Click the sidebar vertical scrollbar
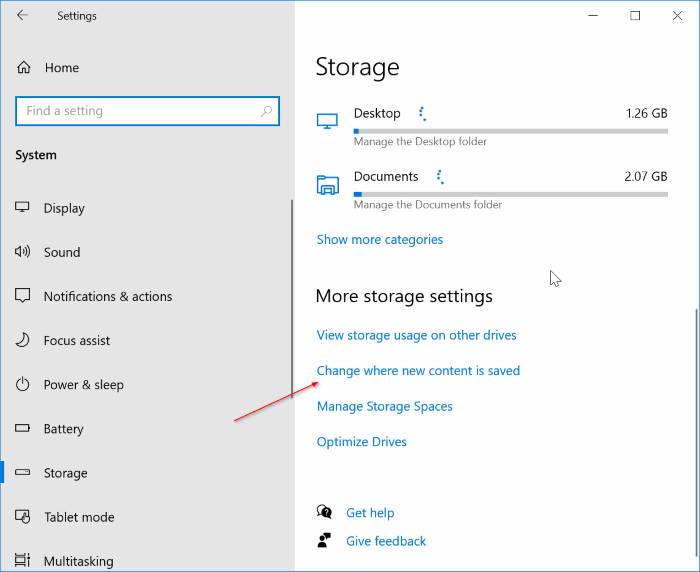This screenshot has width=700, height=572. [292, 299]
